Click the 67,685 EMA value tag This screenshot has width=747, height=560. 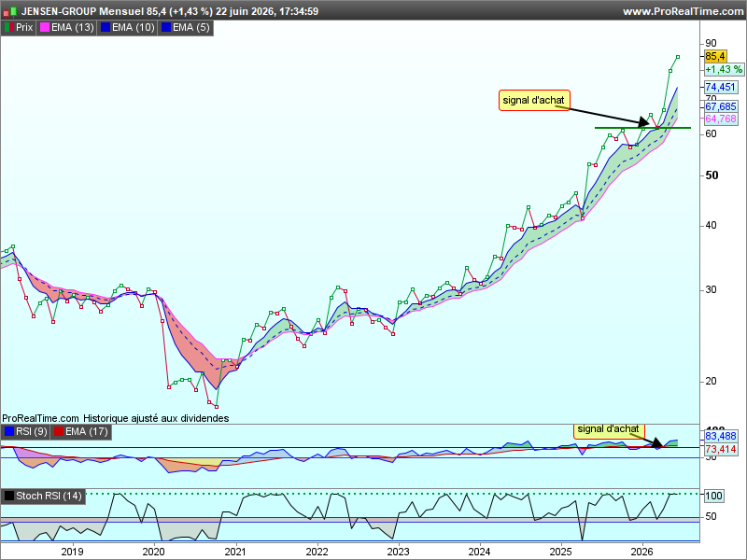(x=721, y=106)
